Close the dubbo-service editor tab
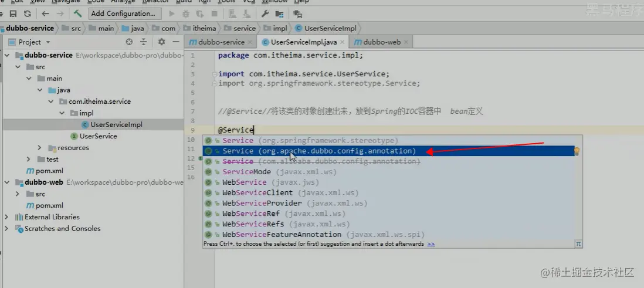Viewport: 644px width, 288px height. click(x=250, y=42)
